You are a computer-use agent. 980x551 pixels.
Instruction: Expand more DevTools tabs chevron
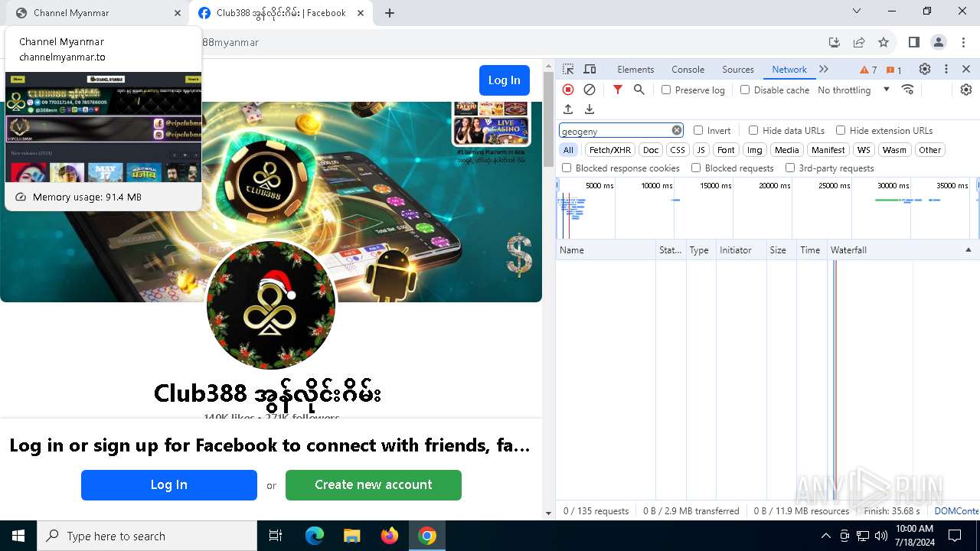coord(824,69)
